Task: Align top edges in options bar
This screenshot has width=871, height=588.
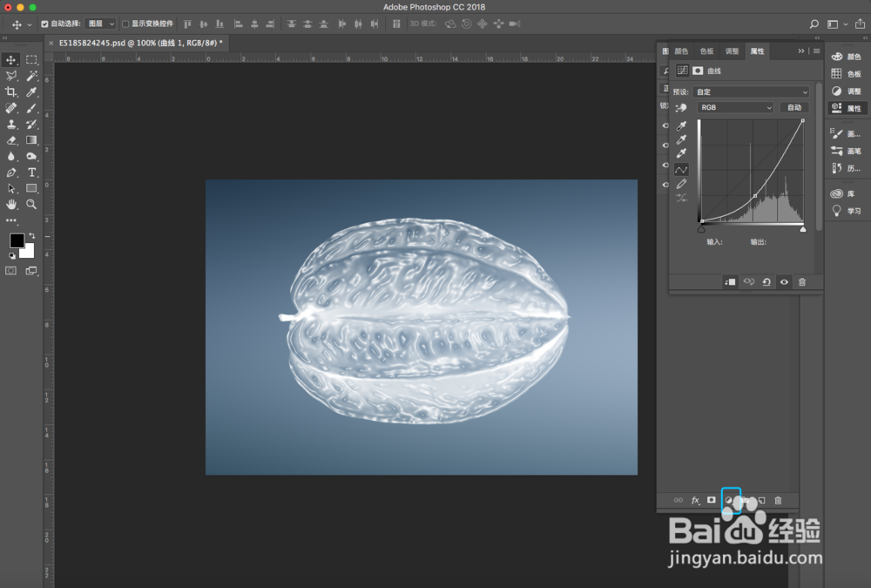Action: [187, 24]
